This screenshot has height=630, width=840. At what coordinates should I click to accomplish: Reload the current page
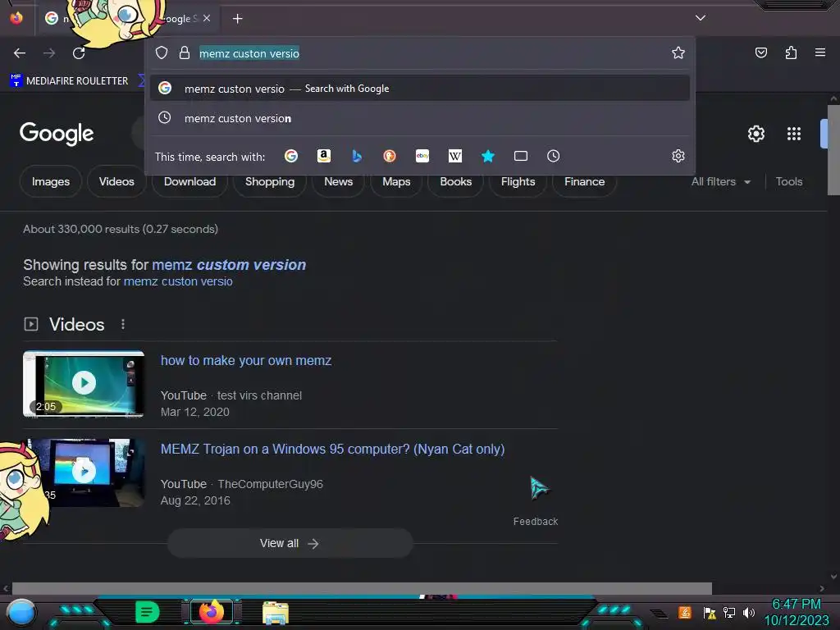click(79, 53)
